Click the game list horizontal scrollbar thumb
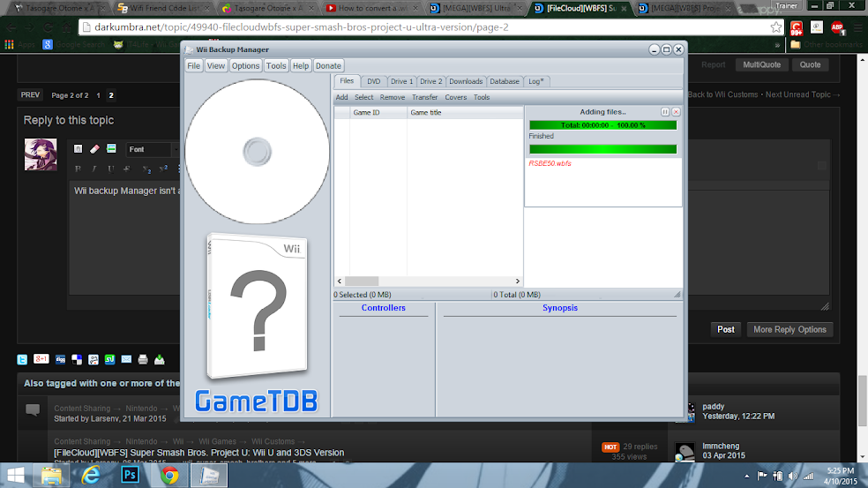The image size is (868, 488). 362,282
